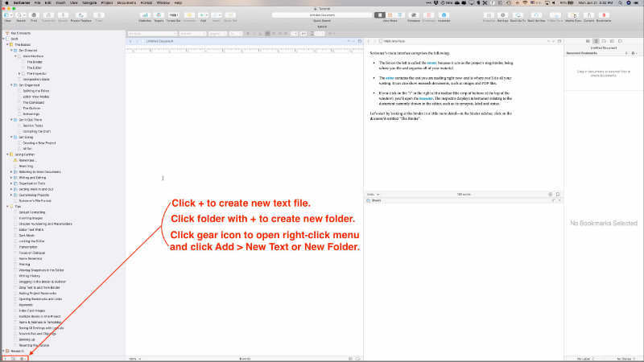Open Project Targets from toolbar
644x362 pixels.
tap(81, 16)
